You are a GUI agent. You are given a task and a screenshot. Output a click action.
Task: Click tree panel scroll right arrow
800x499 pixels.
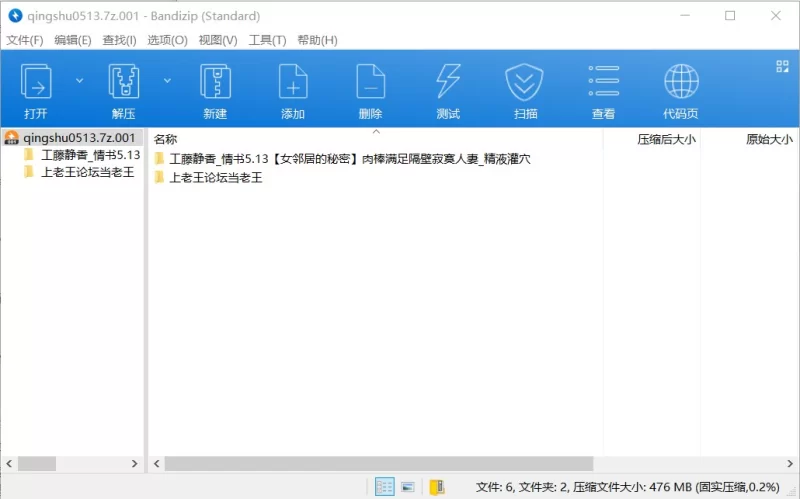tap(134, 463)
